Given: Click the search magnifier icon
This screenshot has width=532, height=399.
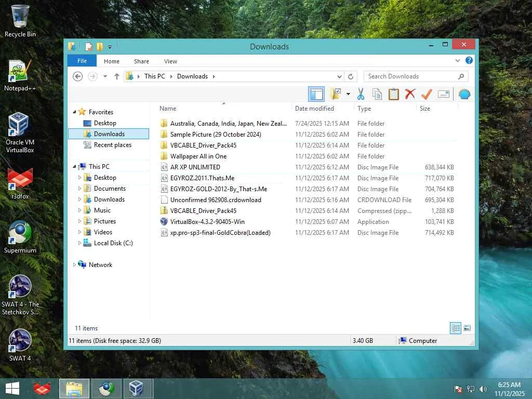Looking at the screenshot, I should (x=461, y=76).
